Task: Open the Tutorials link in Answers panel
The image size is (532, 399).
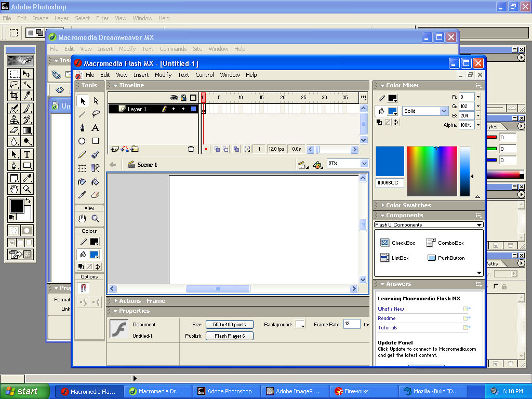Action: 388,328
